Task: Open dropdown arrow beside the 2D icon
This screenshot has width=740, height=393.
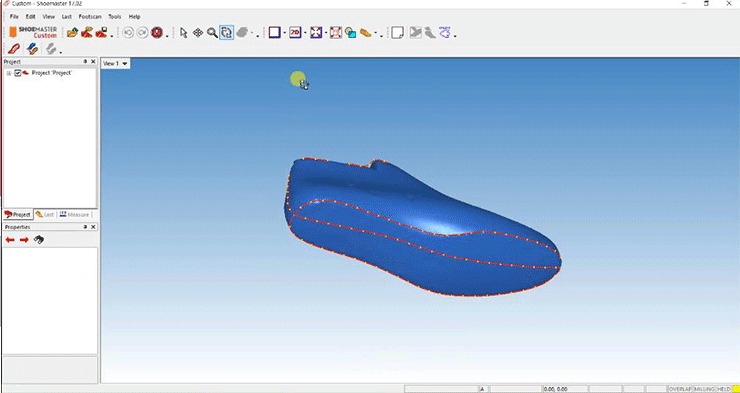Action: point(305,33)
